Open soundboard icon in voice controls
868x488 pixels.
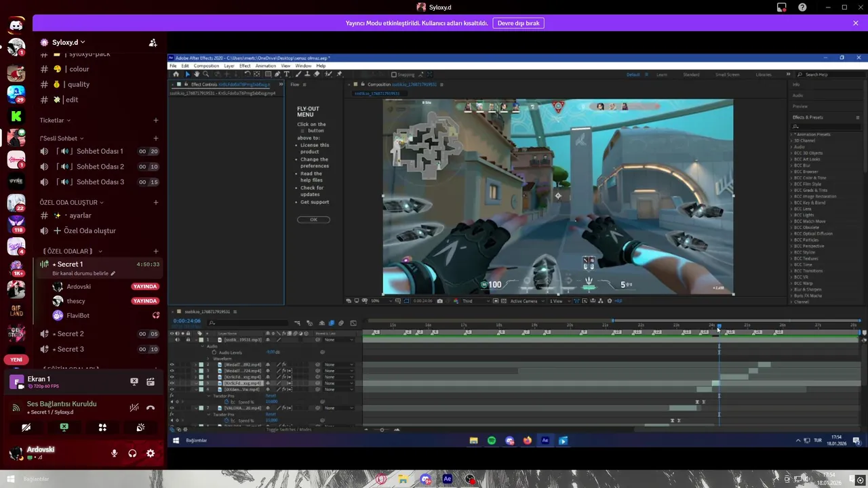(140, 428)
